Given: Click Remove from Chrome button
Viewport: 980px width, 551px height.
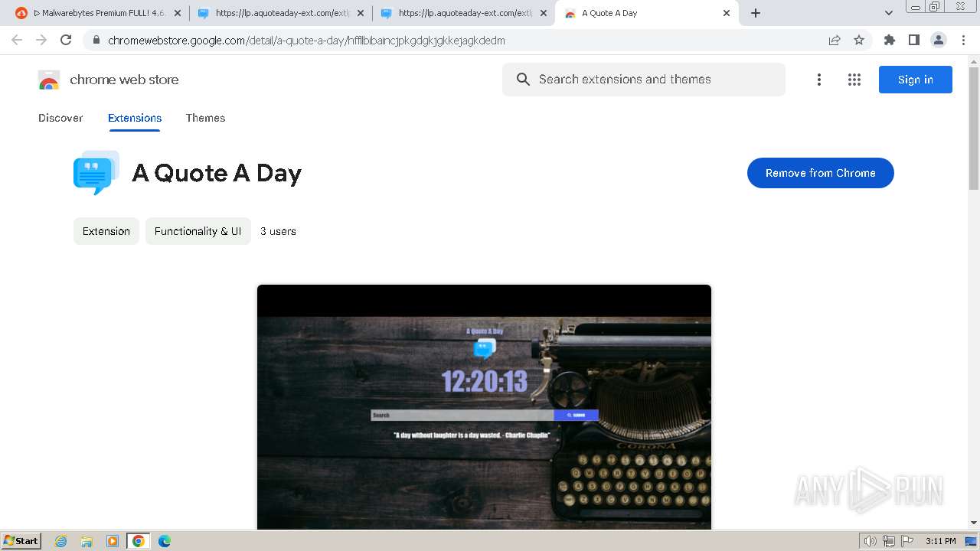Looking at the screenshot, I should pos(821,173).
